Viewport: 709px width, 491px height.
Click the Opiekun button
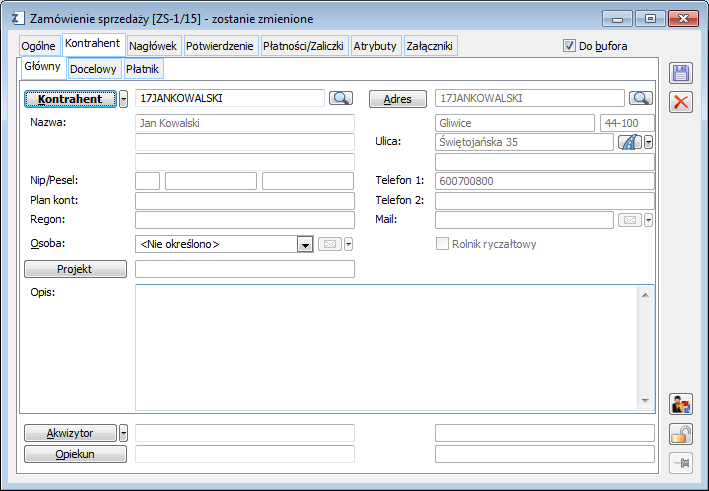[x=75, y=454]
